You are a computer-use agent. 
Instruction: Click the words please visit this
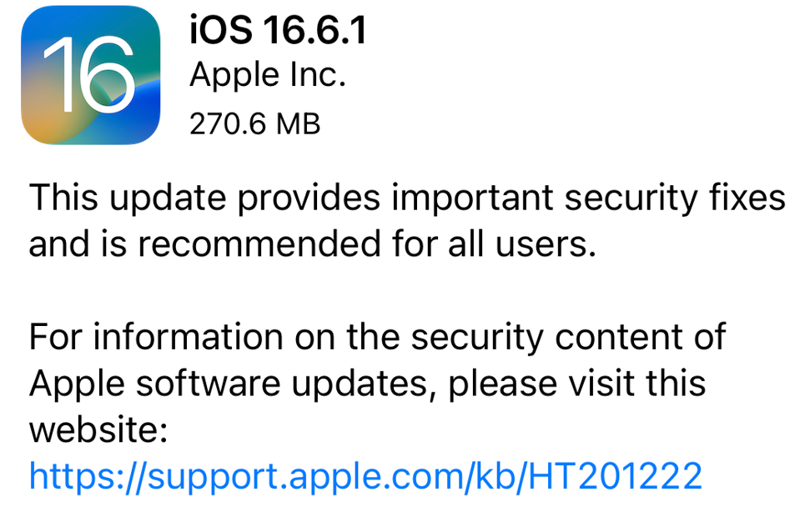pyautogui.click(x=577, y=384)
